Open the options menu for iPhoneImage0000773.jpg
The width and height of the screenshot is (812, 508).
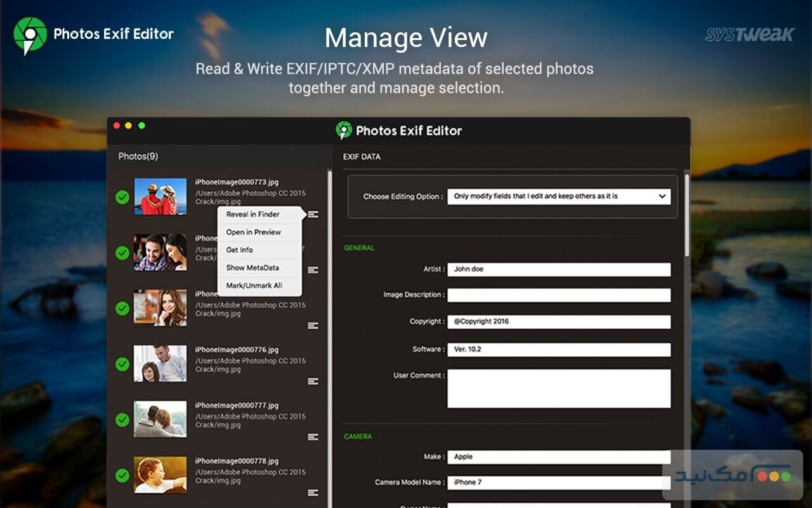point(313,215)
